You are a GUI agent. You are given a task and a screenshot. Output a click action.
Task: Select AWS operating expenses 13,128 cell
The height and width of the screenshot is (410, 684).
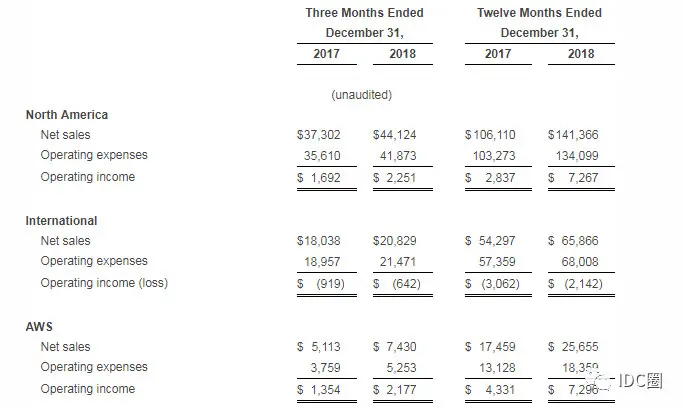click(497, 368)
